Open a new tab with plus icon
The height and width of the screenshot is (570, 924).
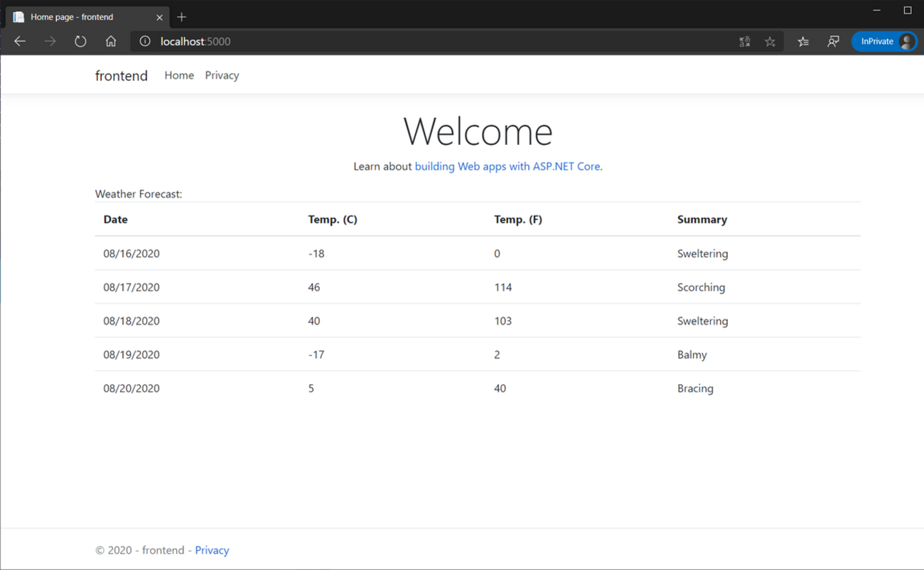tap(182, 16)
